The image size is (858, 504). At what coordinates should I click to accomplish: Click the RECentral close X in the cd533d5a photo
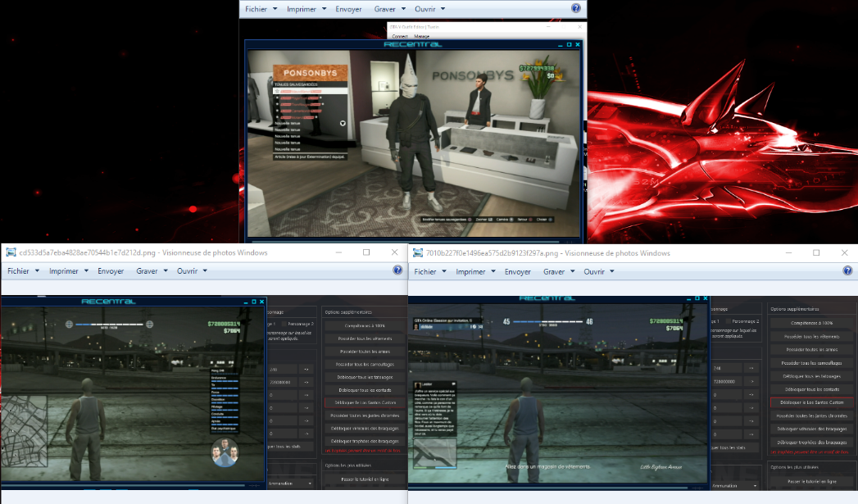[x=261, y=302]
